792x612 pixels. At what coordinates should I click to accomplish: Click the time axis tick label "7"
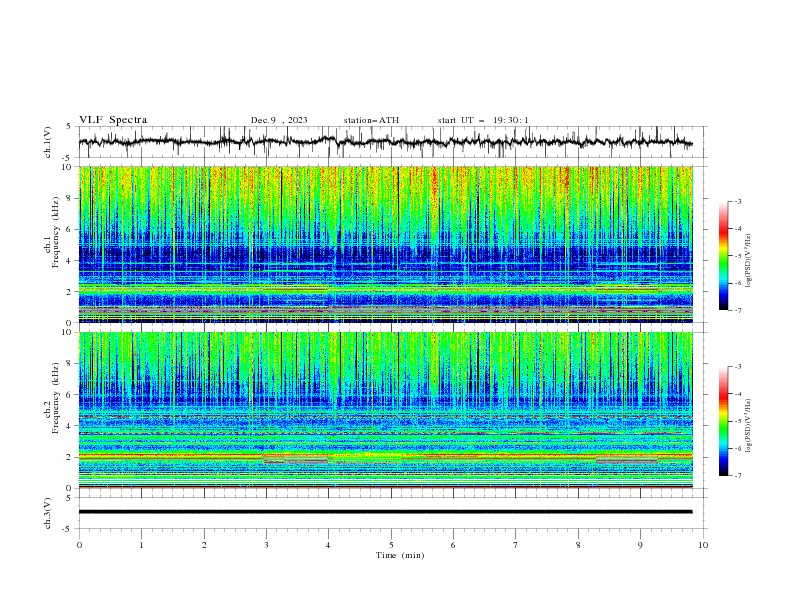tap(516, 545)
